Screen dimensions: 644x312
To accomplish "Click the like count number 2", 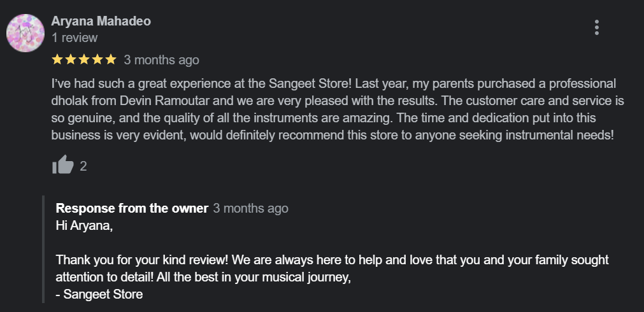I will coord(83,166).
